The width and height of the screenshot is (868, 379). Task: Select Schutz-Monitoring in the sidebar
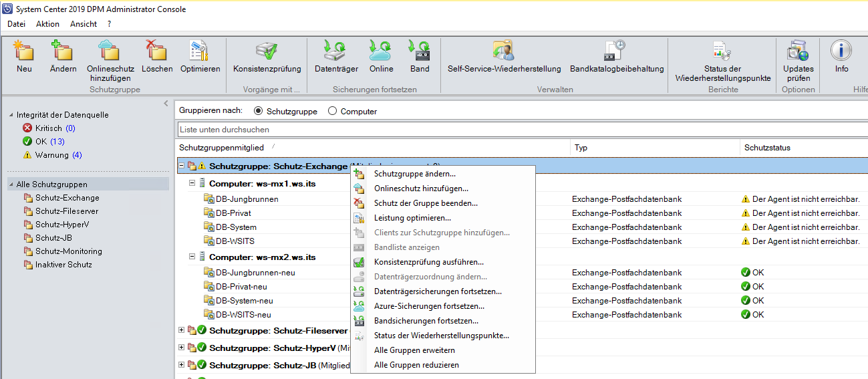click(x=69, y=251)
